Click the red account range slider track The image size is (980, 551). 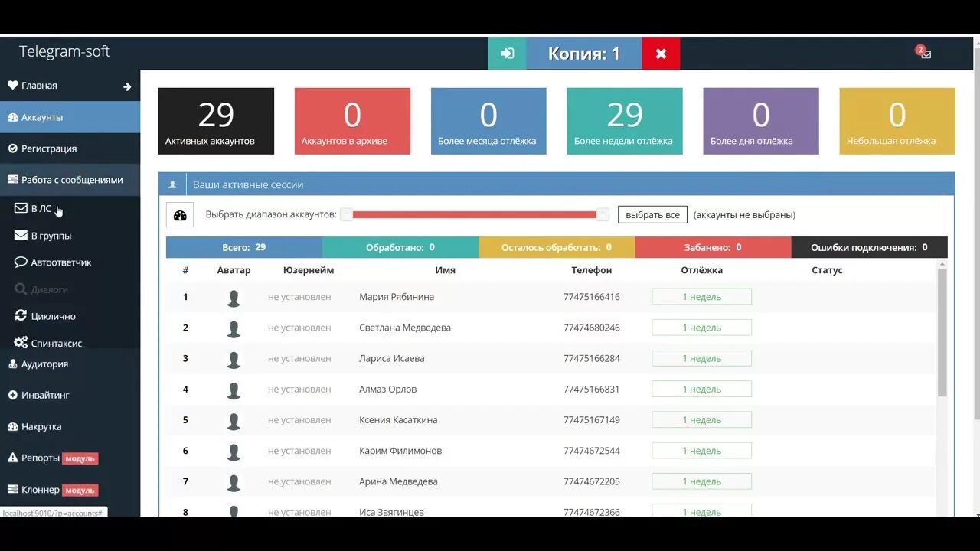pos(475,215)
